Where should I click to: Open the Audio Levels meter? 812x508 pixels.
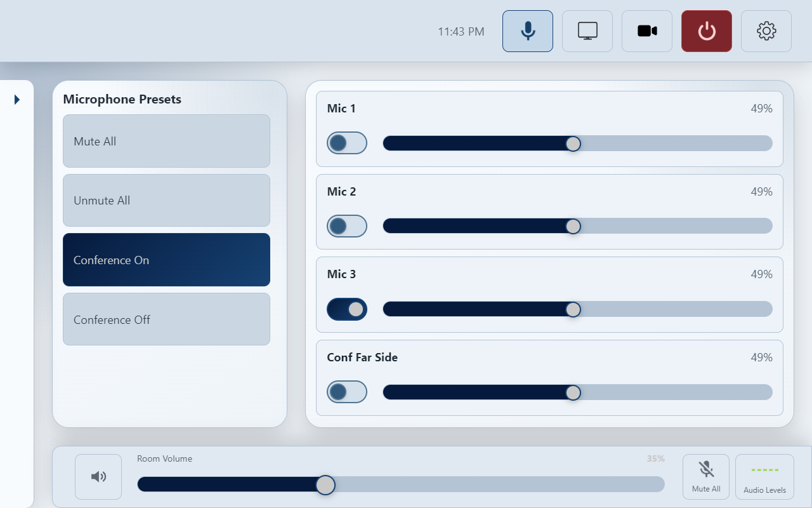point(764,477)
